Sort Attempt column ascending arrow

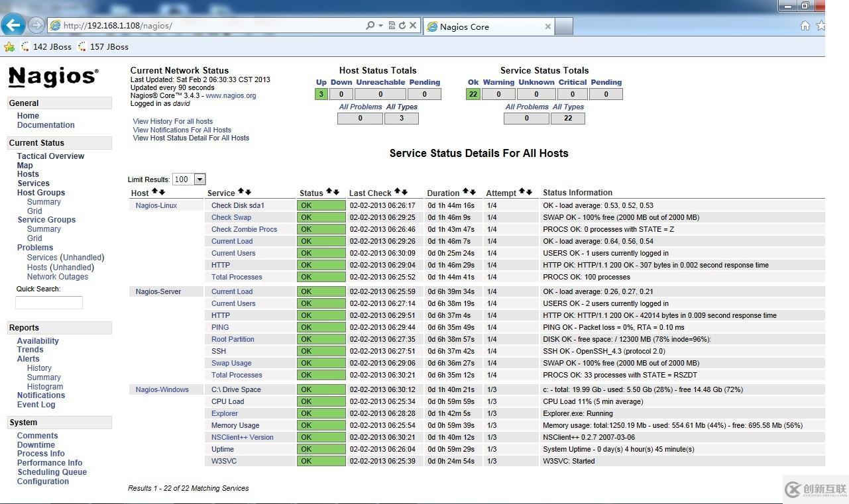[522, 192]
